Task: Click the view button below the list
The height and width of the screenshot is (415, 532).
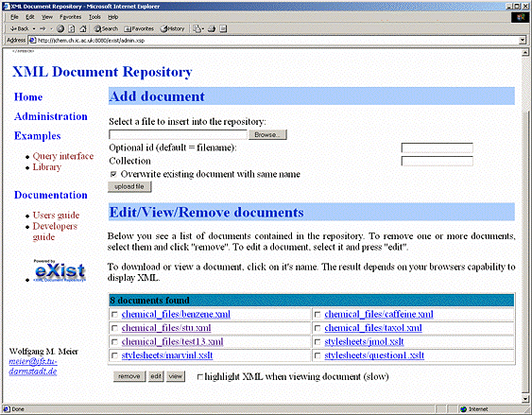Action: pos(176,376)
